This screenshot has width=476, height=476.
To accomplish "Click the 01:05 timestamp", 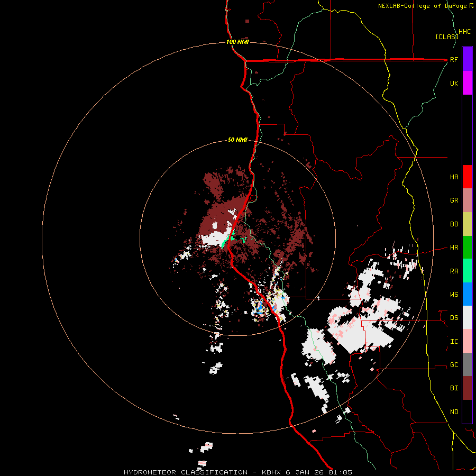I will pos(340,472).
